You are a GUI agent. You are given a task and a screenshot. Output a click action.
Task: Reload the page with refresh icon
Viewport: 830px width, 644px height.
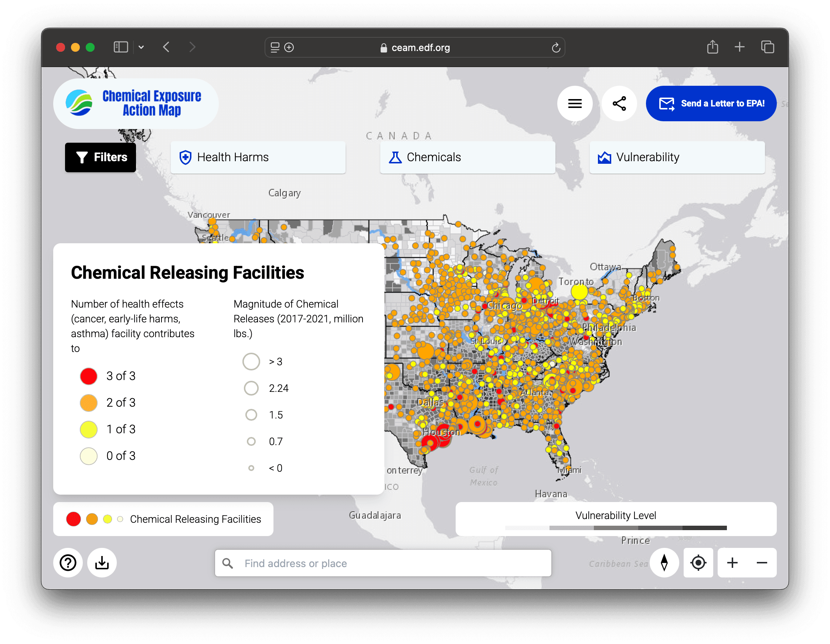(x=556, y=48)
